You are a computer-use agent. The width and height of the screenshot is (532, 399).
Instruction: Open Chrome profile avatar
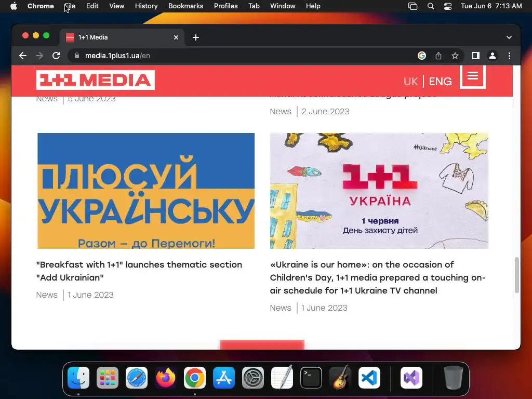pos(493,56)
